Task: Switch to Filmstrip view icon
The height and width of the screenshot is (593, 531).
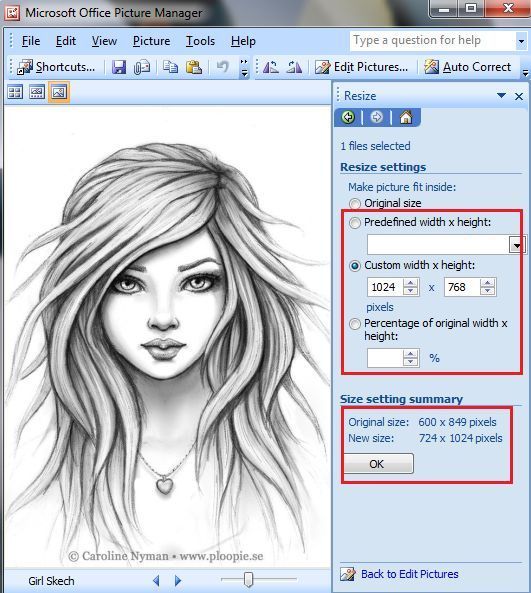Action: [37, 92]
